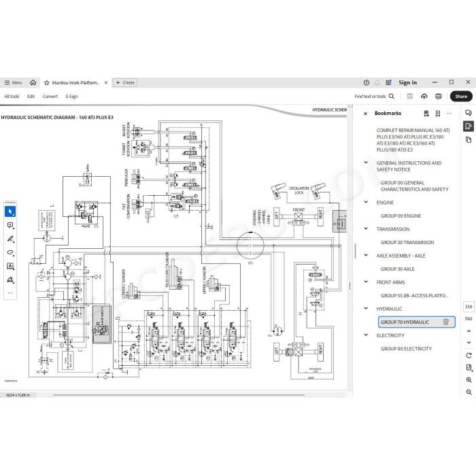
Task: Go to previous page with up arrow
Action: coord(469,331)
